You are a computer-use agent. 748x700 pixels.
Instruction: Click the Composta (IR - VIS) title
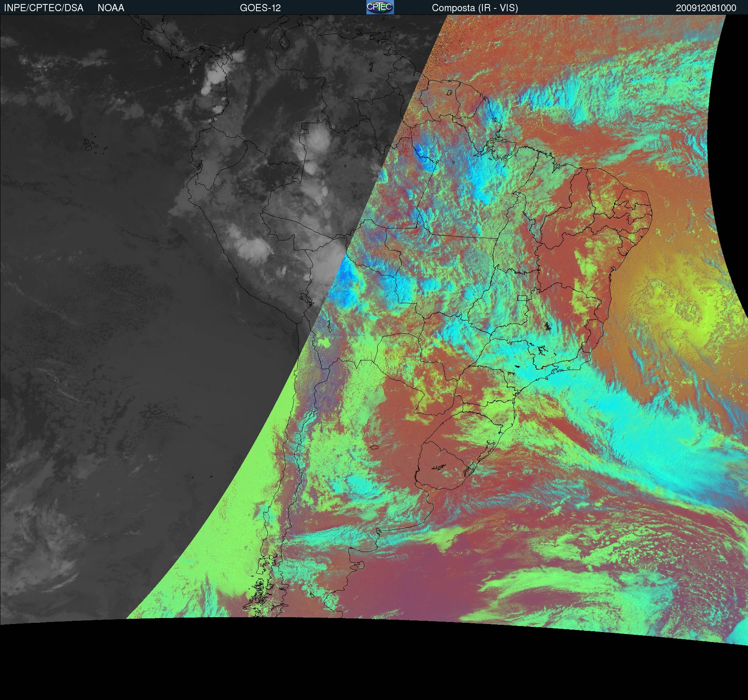point(475,8)
